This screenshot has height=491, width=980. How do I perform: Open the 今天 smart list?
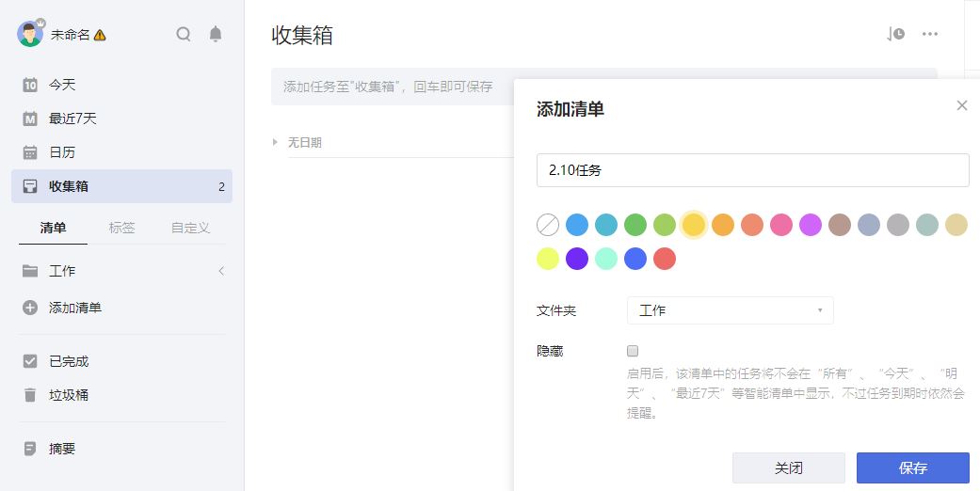[121, 85]
